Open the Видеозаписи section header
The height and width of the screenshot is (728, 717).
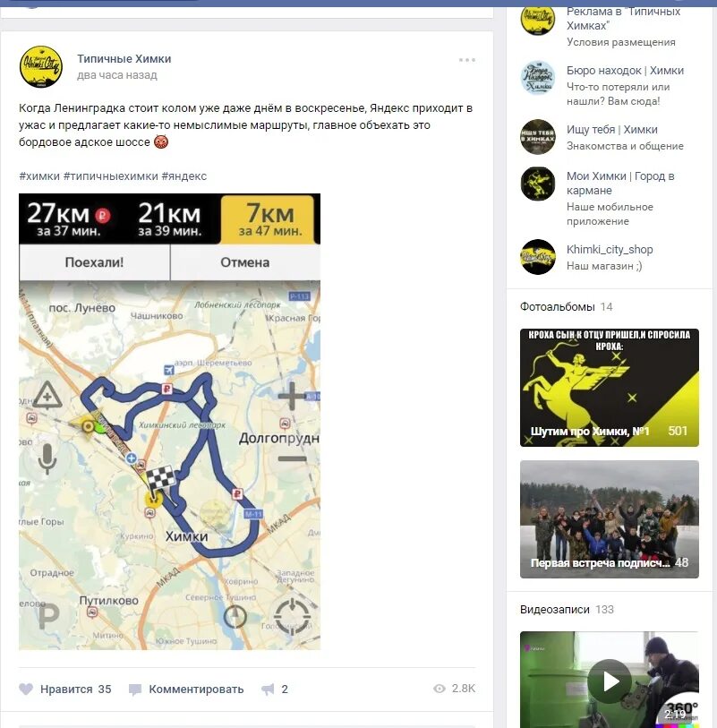[x=555, y=610]
